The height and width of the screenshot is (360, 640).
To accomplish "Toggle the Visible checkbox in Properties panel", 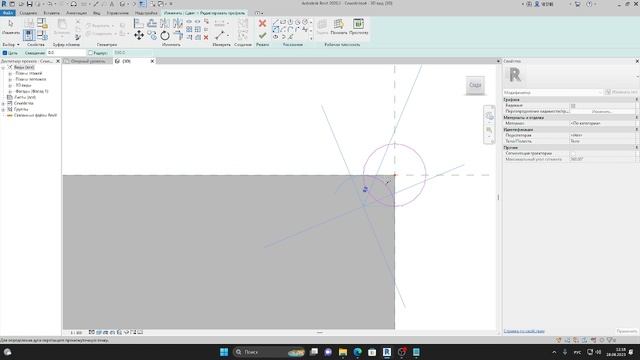I will (x=573, y=106).
